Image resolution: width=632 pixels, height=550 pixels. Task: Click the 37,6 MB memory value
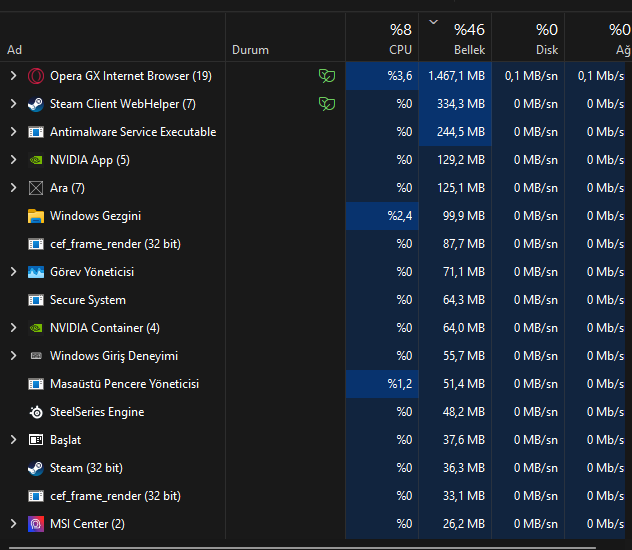[464, 440]
